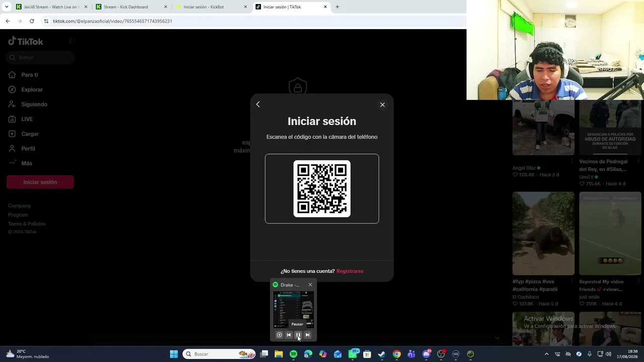Open the El Cochiloco video thumbnail
Viewport: 644px width, 362px height.
pyautogui.click(x=543, y=233)
